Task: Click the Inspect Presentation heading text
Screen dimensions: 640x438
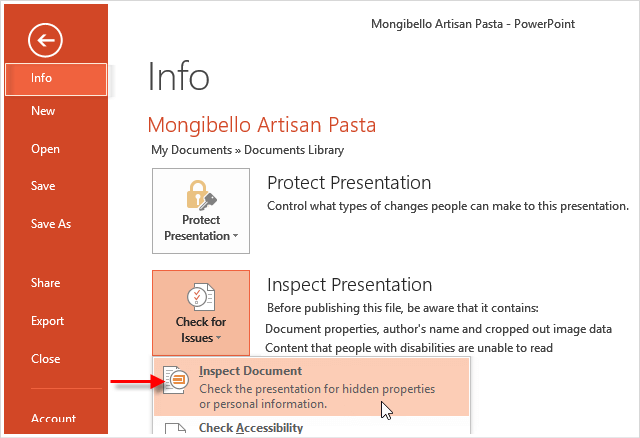Action: (x=349, y=285)
